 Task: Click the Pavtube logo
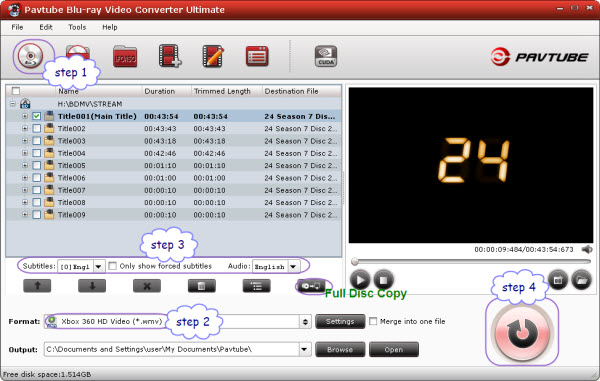[539, 57]
